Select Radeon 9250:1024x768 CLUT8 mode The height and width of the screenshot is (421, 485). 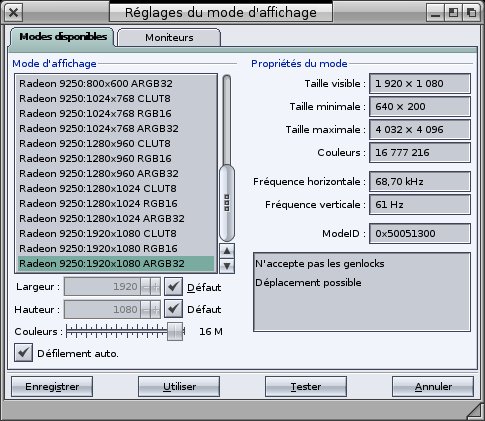tap(116, 98)
